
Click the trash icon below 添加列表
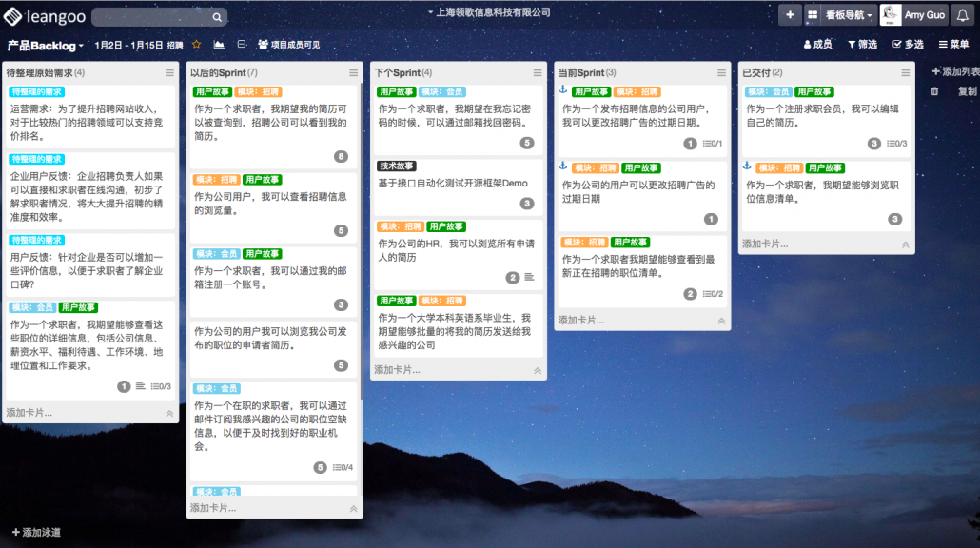coord(934,90)
